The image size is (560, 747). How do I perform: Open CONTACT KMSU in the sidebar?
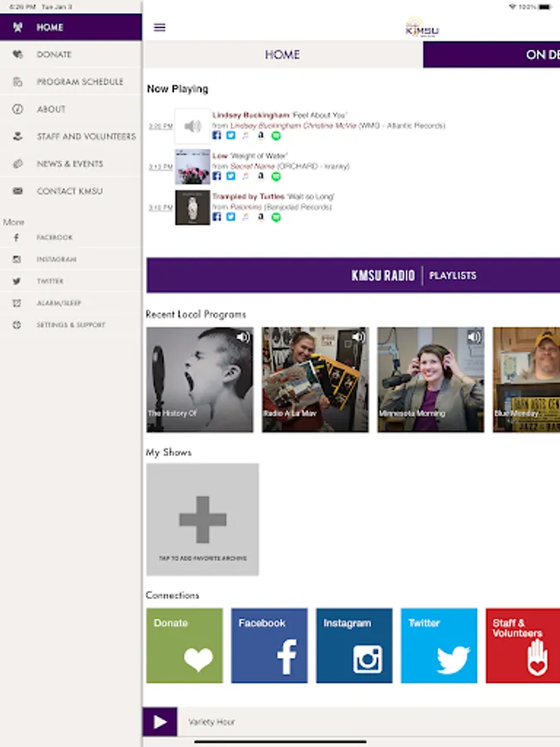click(71, 191)
